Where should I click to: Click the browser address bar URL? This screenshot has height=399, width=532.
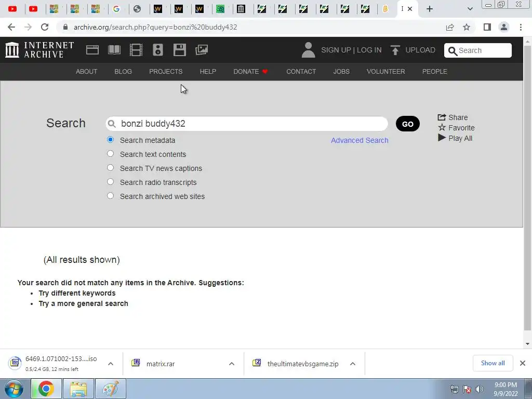pos(155,27)
